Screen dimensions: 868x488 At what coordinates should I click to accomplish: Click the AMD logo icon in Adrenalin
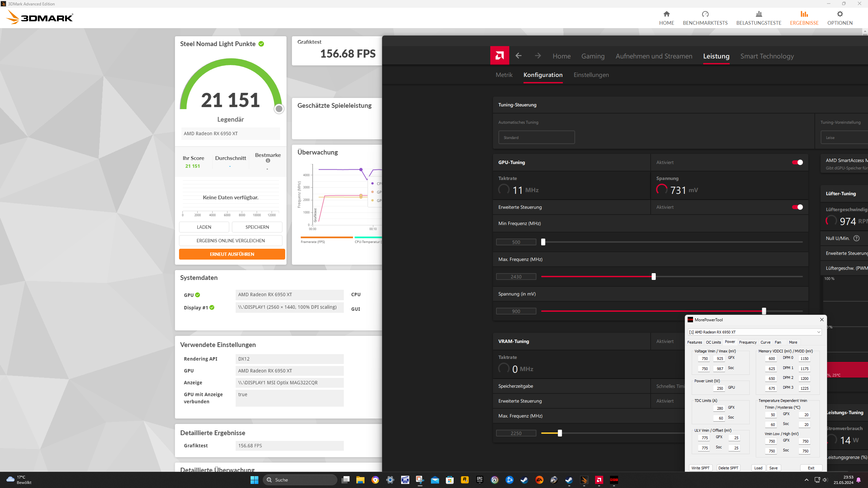click(x=499, y=56)
